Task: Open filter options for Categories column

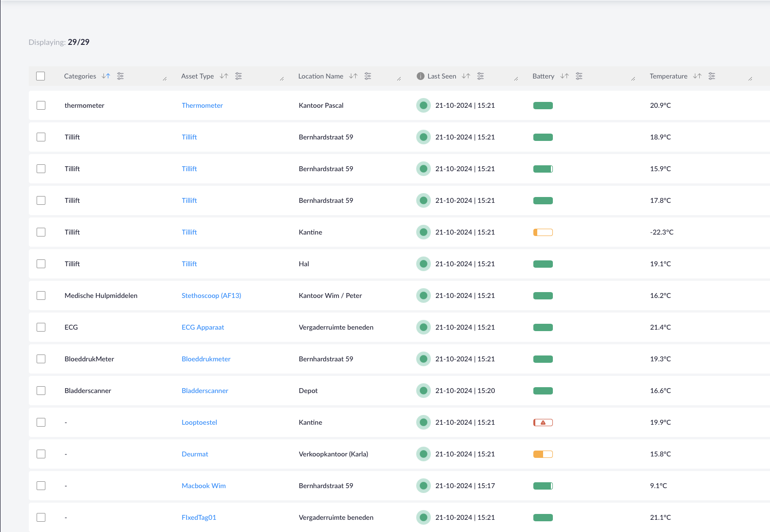Action: (121, 76)
